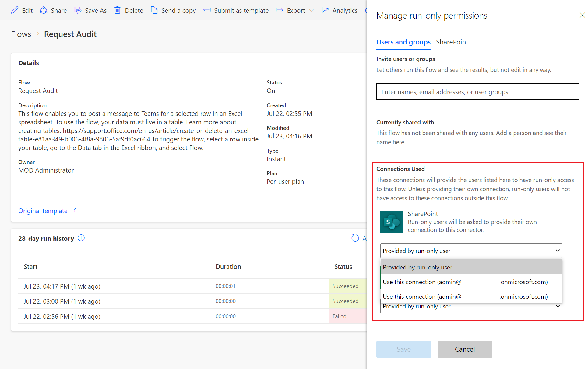Click the Enter names email addresses input field
588x370 pixels.
tap(478, 92)
